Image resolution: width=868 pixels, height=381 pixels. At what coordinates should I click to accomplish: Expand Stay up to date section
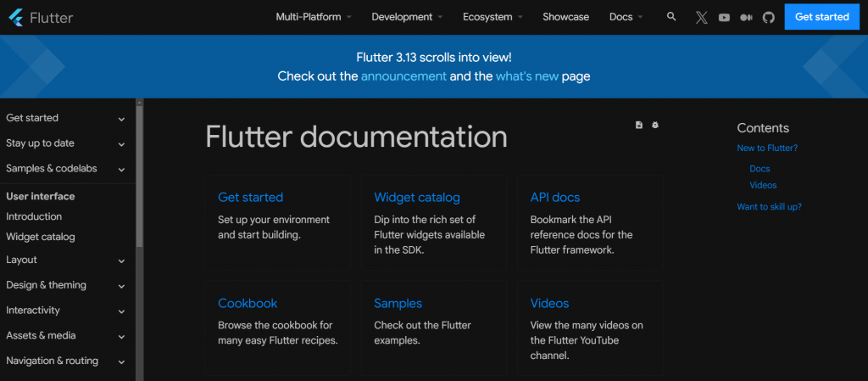(66, 143)
